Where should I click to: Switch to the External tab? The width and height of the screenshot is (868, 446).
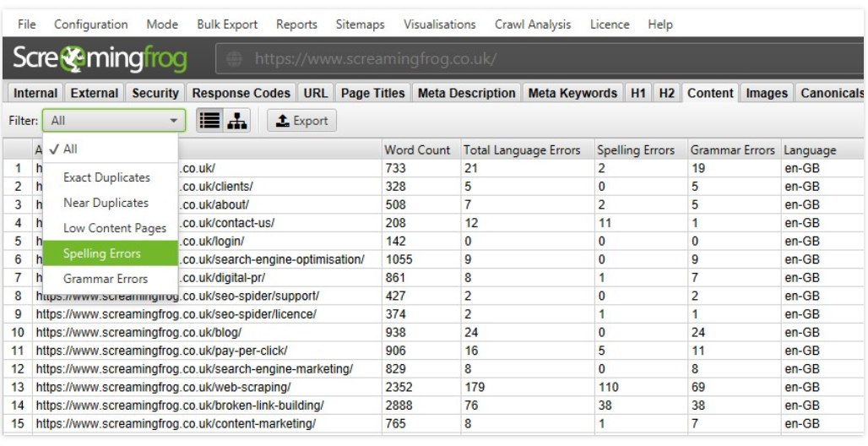pos(94,93)
